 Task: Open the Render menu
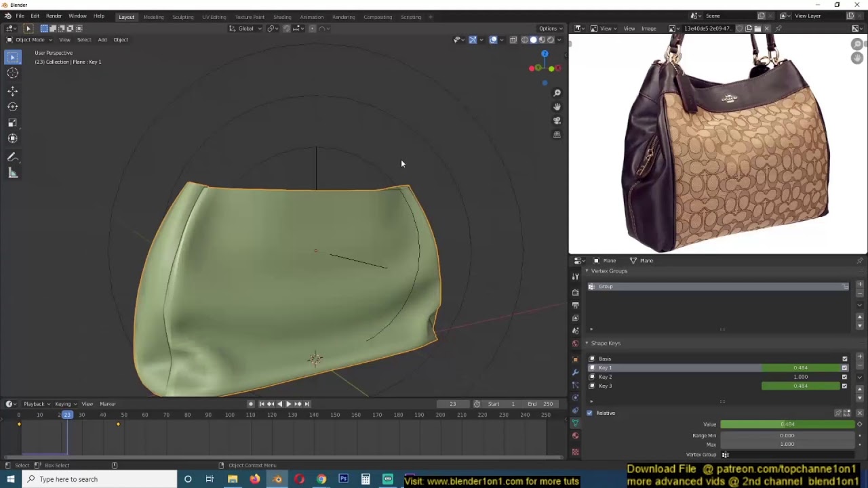click(54, 16)
